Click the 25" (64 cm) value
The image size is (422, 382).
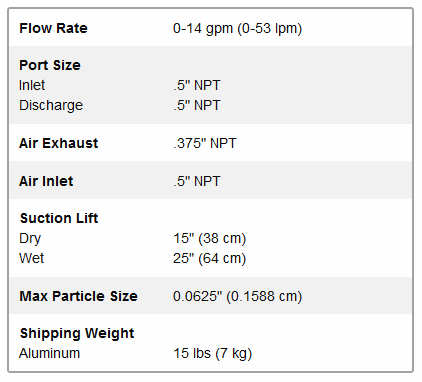point(210,258)
